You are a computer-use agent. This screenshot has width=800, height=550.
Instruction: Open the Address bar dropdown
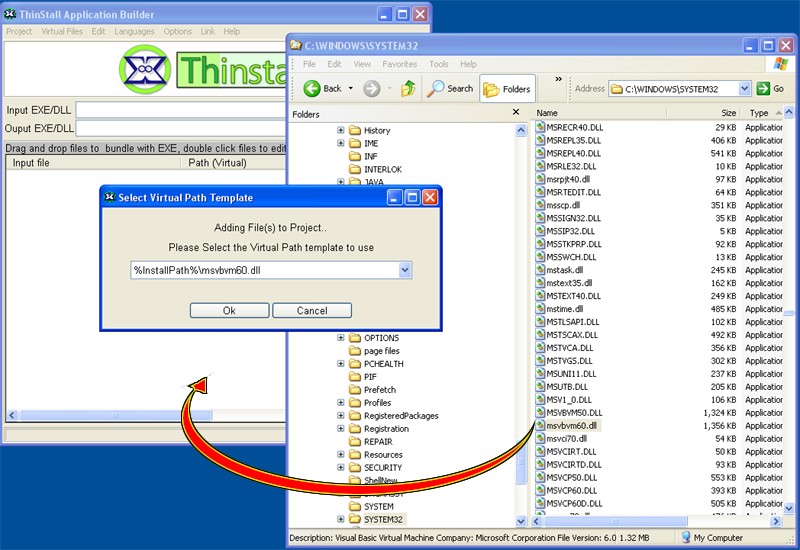coord(744,89)
